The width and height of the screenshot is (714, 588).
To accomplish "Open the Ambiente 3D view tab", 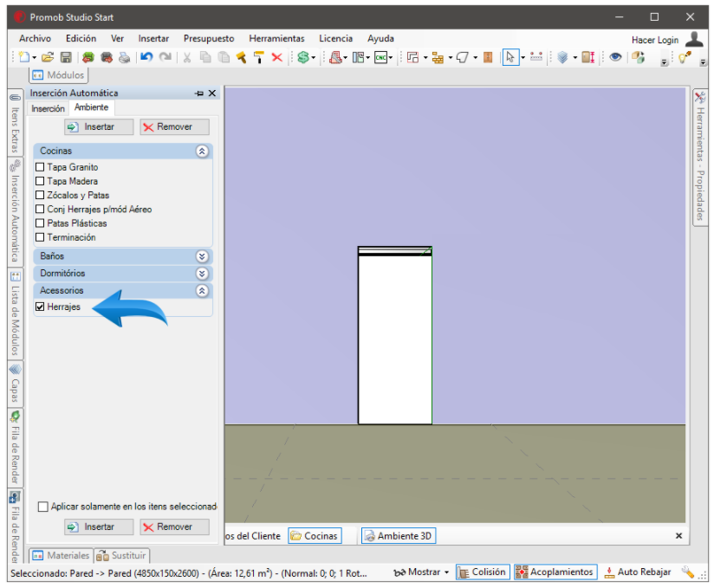I will (x=399, y=536).
